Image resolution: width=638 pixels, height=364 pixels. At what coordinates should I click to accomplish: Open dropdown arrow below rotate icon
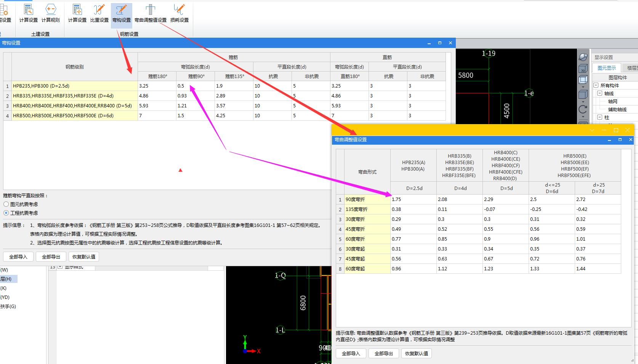[x=583, y=117]
